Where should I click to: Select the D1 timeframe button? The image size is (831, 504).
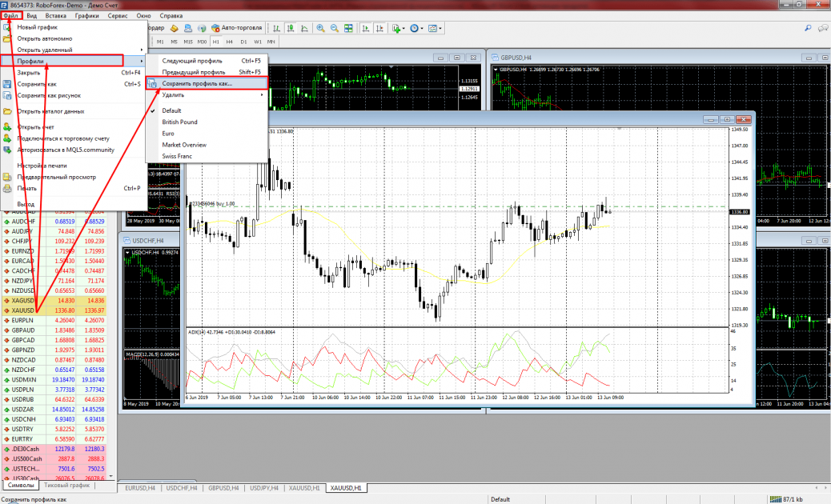pos(243,42)
